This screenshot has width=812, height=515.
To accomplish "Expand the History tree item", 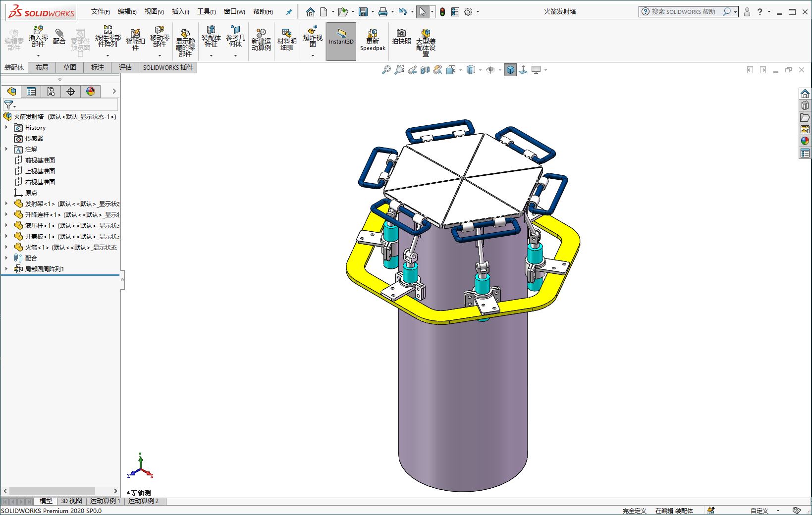I will [6, 127].
